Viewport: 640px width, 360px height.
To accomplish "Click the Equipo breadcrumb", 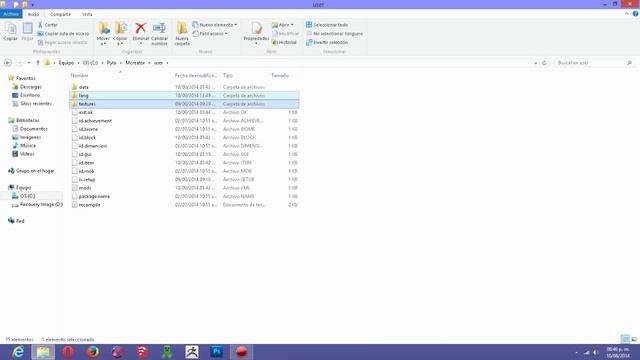I will point(66,63).
